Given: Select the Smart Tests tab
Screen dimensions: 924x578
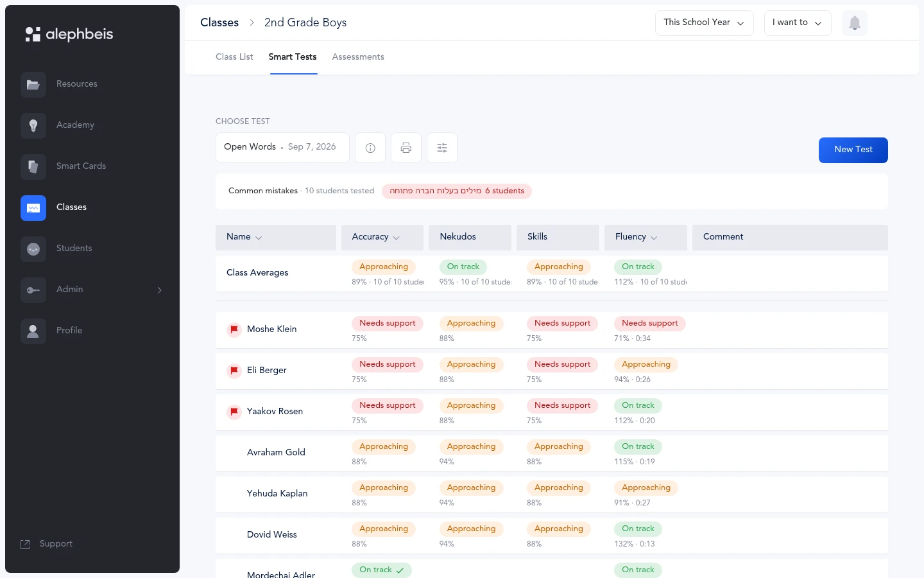Looking at the screenshot, I should pos(293,57).
